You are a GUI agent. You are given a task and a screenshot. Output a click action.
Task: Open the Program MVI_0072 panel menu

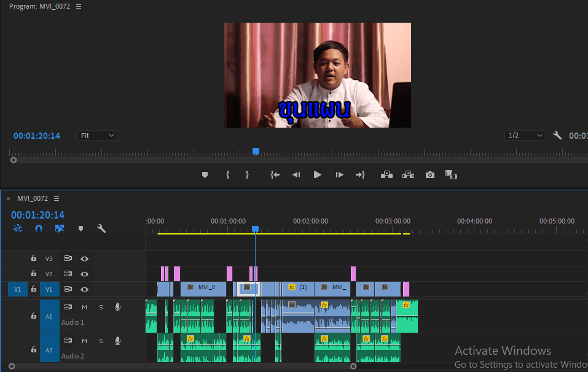79,6
